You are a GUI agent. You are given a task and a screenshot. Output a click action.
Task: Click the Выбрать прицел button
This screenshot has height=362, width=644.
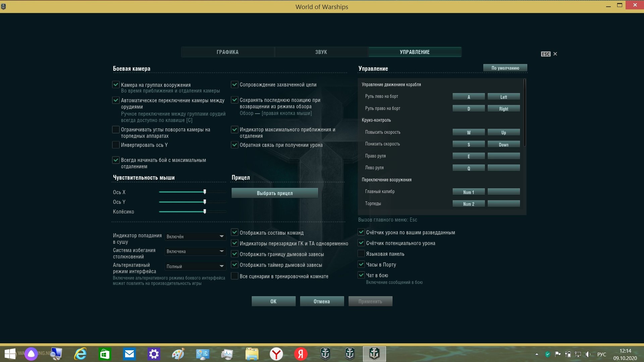click(275, 193)
